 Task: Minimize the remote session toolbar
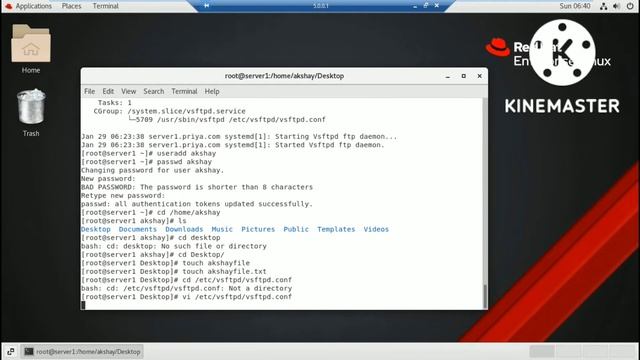click(x=415, y=6)
